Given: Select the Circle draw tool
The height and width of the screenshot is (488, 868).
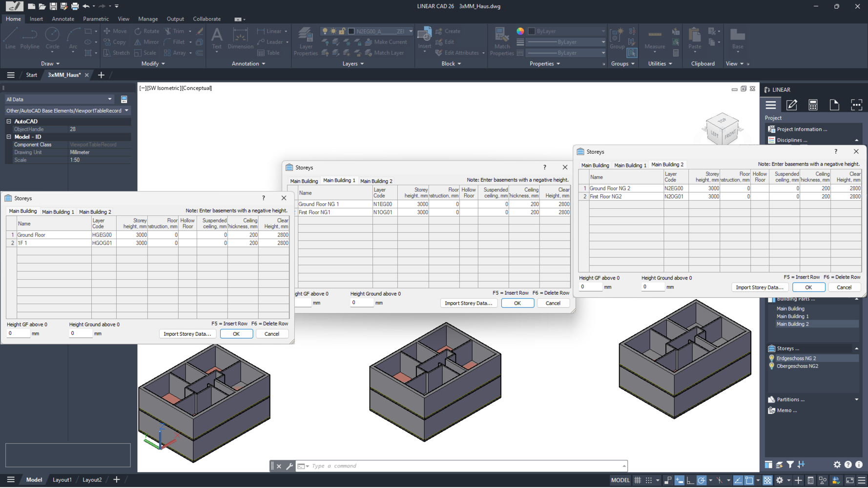Looking at the screenshot, I should tap(52, 39).
